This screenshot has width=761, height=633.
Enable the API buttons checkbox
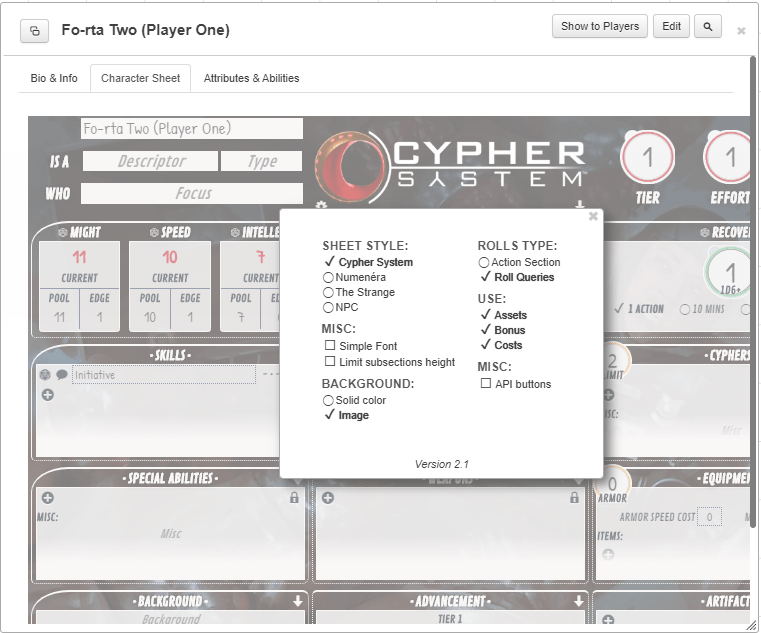[x=486, y=384]
